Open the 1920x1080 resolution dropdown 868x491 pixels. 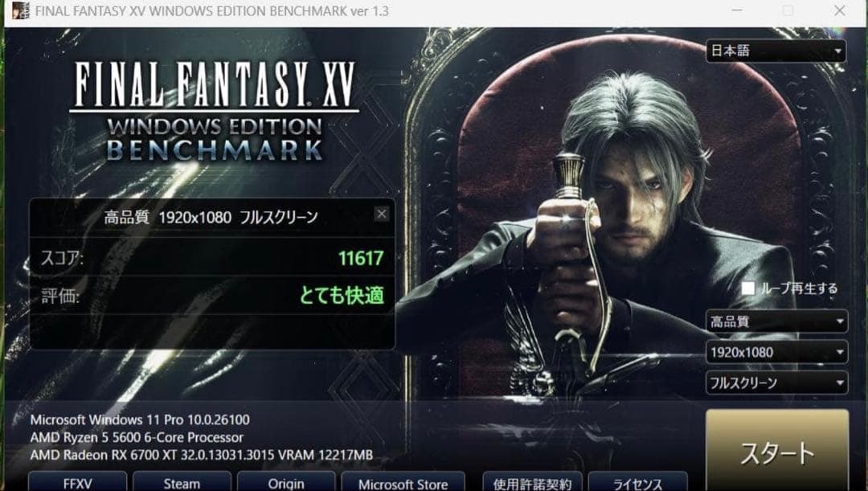pyautogui.click(x=776, y=352)
